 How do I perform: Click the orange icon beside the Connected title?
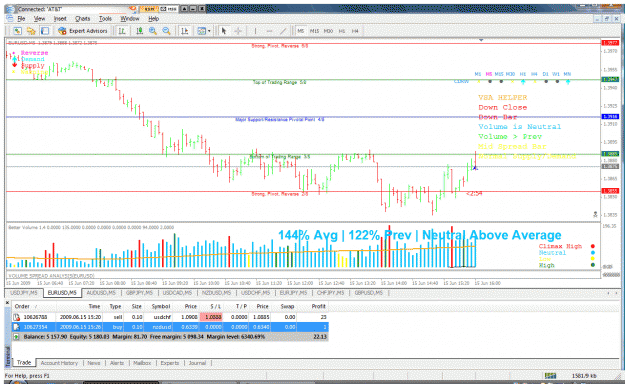(133, 8)
